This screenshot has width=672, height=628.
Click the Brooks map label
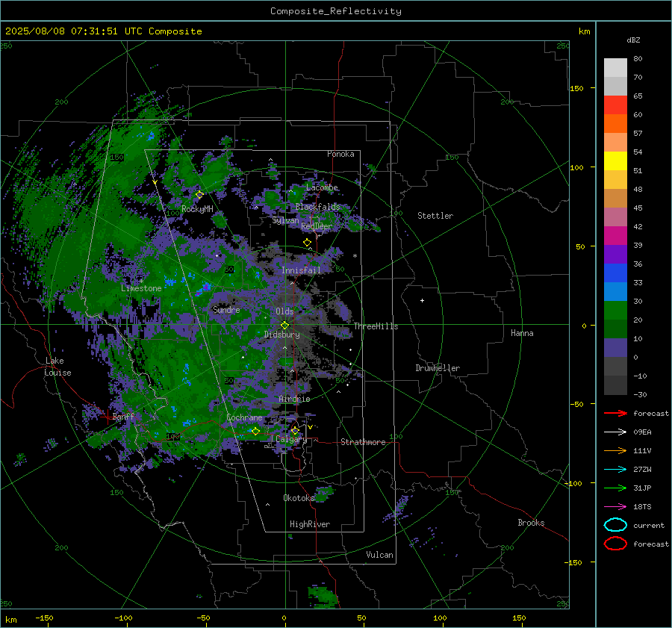pyautogui.click(x=531, y=523)
